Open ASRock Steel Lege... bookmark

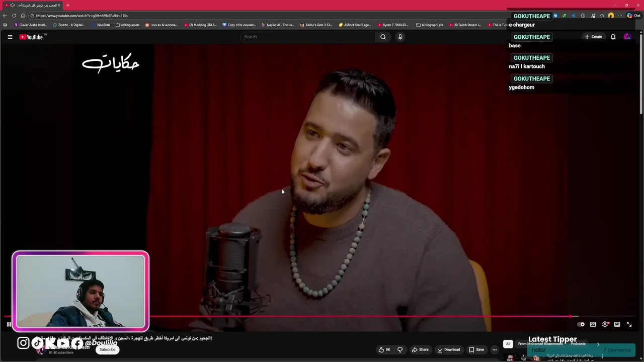[355, 25]
